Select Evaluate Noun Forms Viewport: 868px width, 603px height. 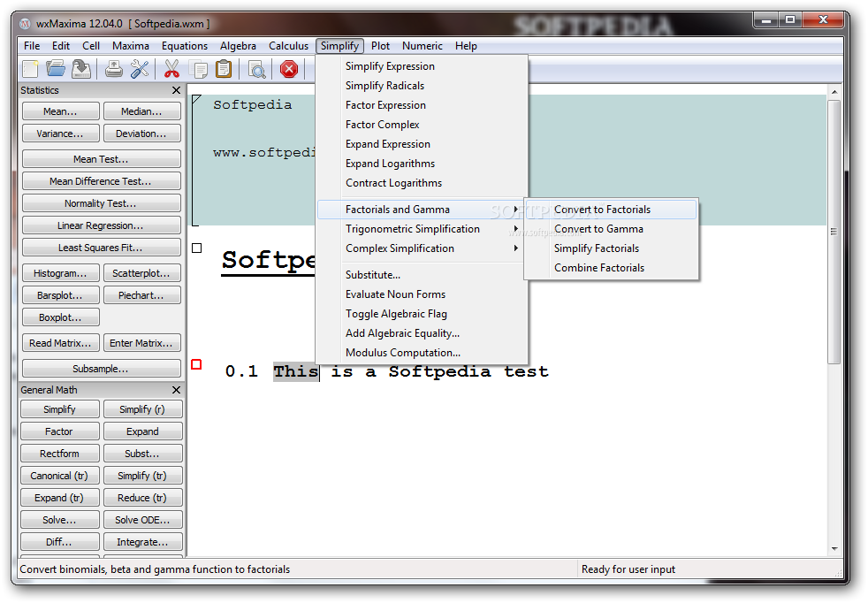pyautogui.click(x=421, y=294)
